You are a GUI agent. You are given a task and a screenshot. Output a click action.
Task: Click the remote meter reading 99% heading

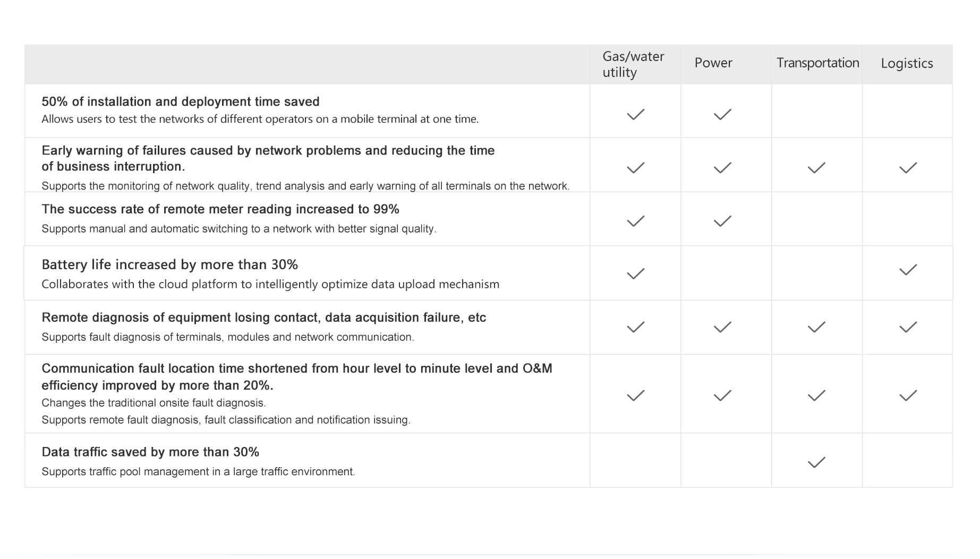coord(220,210)
